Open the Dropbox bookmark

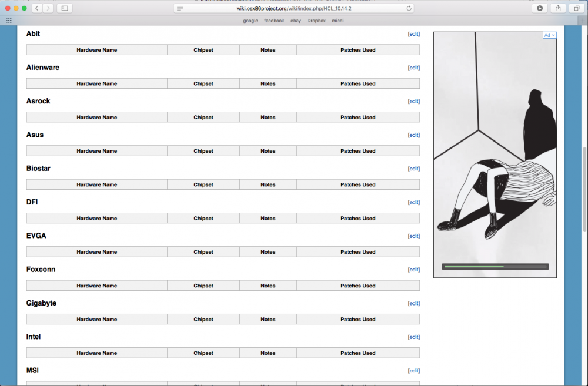click(x=316, y=21)
